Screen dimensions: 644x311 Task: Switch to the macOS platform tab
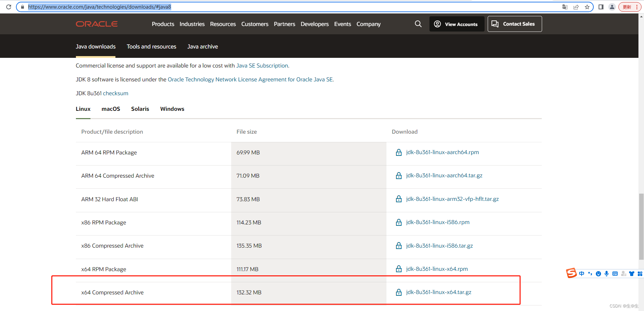111,109
